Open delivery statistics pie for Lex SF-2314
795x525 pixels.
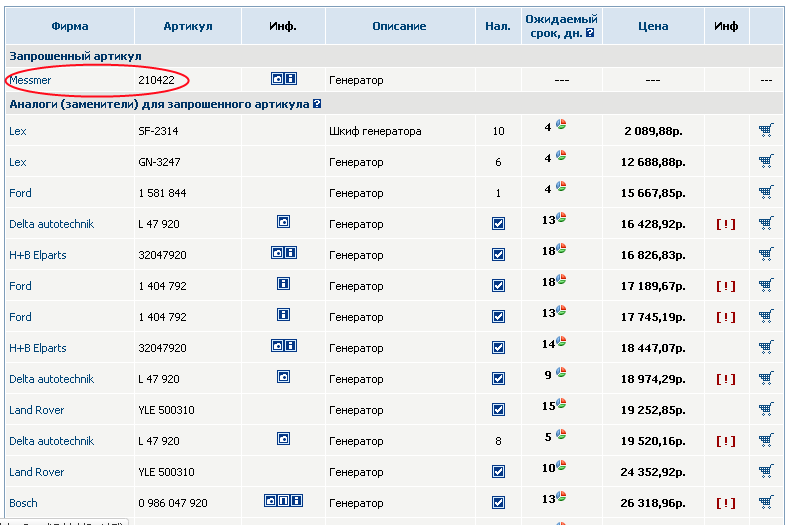click(561, 124)
